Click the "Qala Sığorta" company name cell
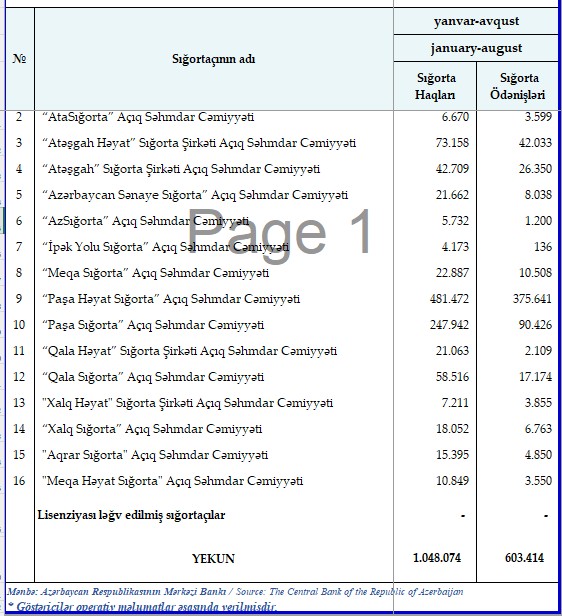The image size is (562, 616). (x=153, y=377)
